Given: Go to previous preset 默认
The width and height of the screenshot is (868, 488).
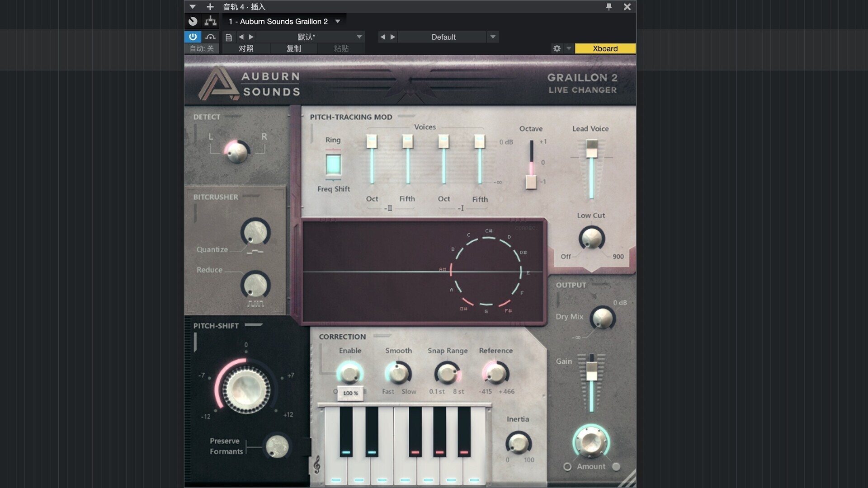Looking at the screenshot, I should (241, 37).
